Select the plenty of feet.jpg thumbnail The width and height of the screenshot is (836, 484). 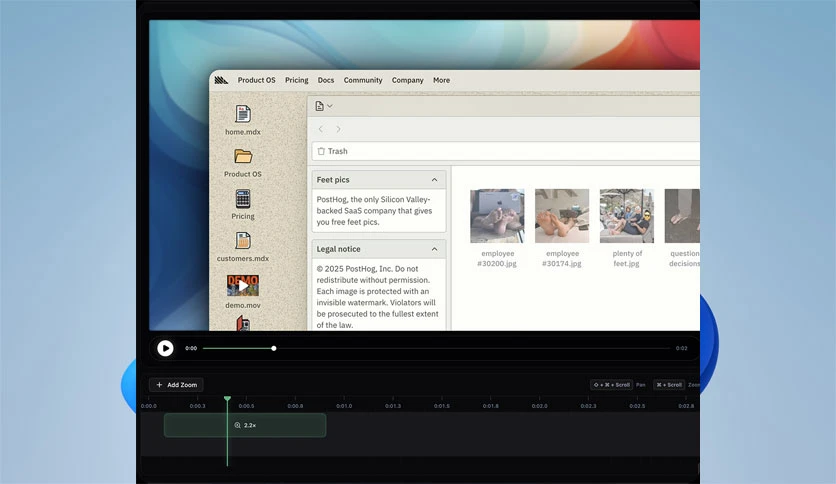pyautogui.click(x=626, y=216)
